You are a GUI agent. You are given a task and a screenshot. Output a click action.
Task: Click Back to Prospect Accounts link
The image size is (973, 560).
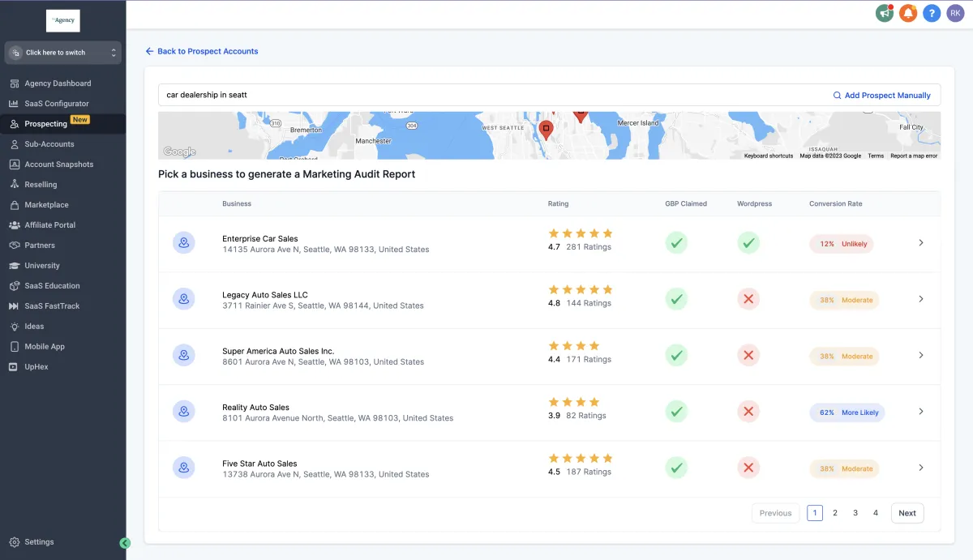tap(202, 51)
